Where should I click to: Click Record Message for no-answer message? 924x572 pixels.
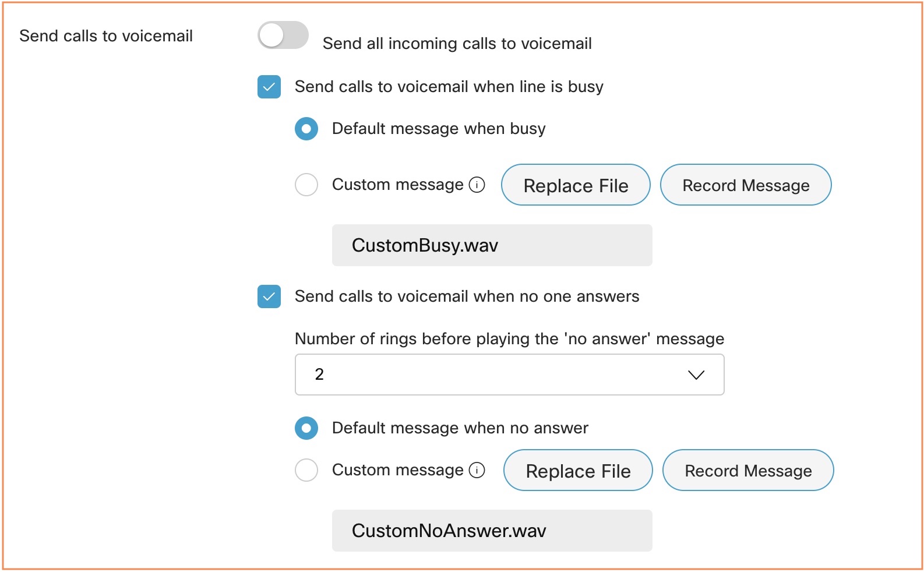tap(748, 471)
